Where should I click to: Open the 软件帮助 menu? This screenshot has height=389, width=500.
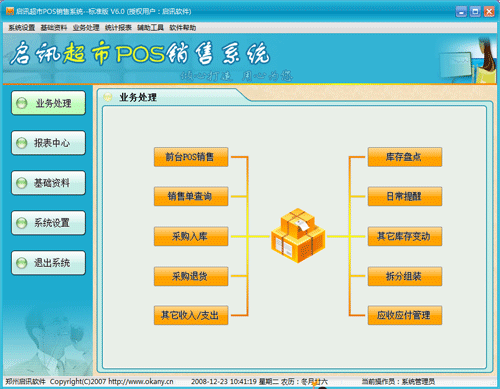coord(183,28)
